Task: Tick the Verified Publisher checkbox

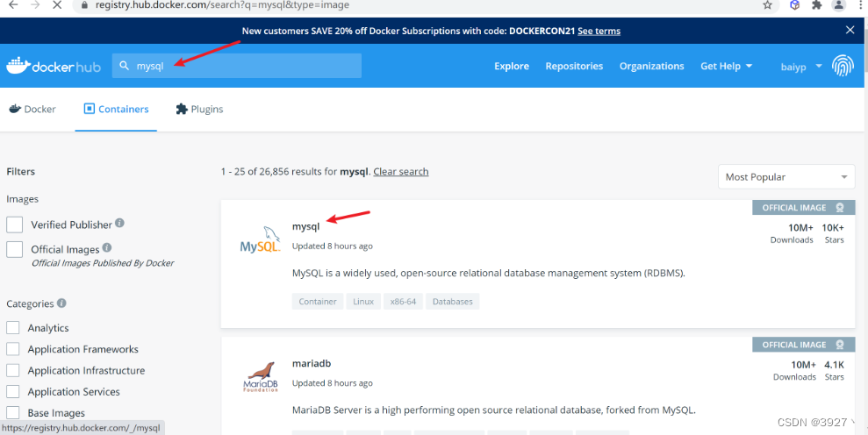Action: pyautogui.click(x=14, y=225)
